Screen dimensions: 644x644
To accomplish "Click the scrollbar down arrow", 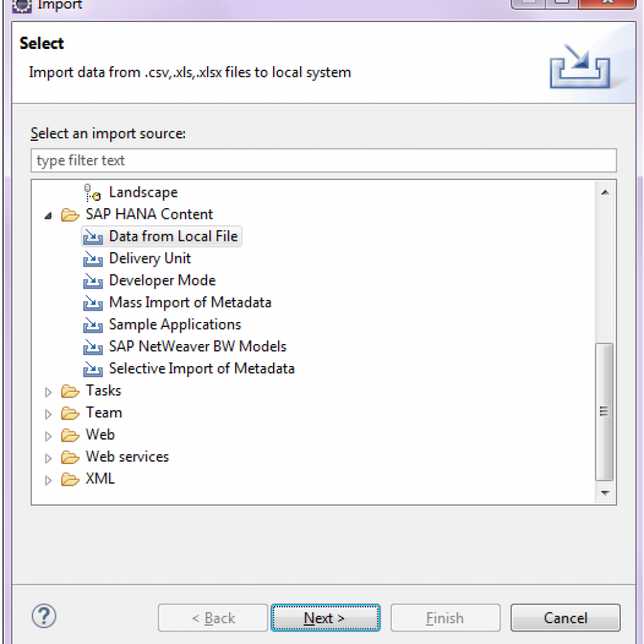I will click(x=605, y=493).
